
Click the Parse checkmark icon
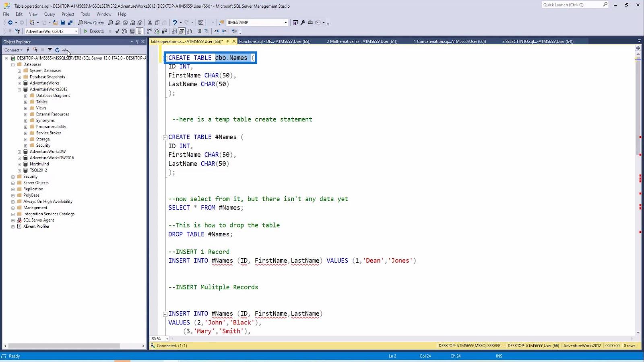(117, 31)
